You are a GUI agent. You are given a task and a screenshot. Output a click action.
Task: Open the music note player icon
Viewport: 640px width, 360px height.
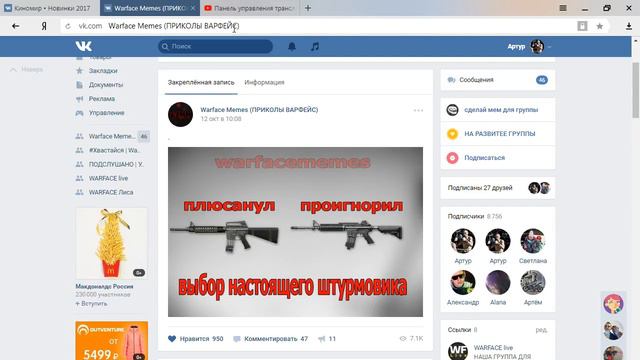click(315, 47)
